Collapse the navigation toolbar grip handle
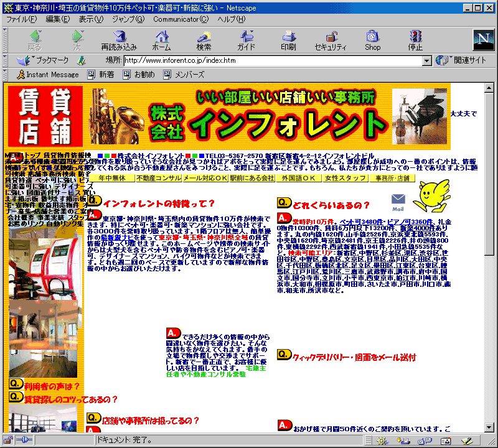 5,40
